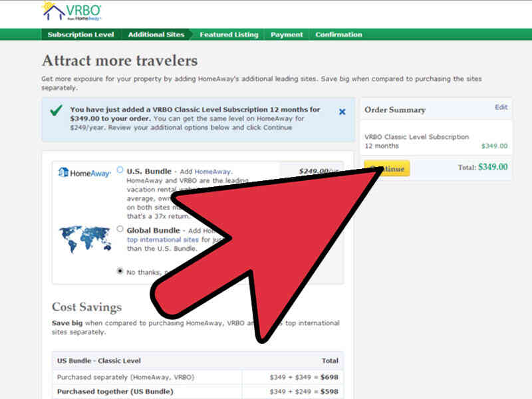Select the No thanks radio option
The width and height of the screenshot is (532, 399).
(120, 271)
